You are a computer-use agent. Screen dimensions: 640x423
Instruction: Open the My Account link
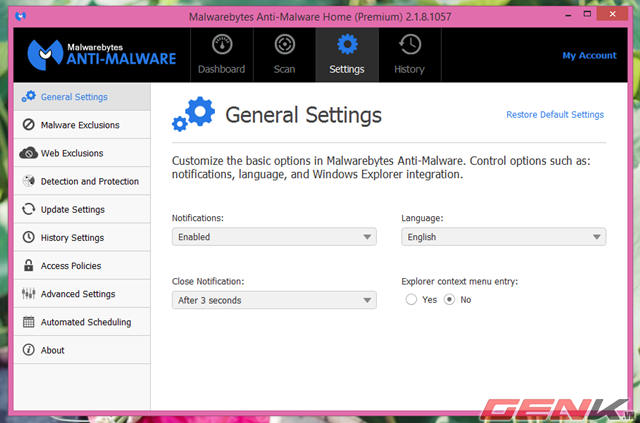point(589,56)
